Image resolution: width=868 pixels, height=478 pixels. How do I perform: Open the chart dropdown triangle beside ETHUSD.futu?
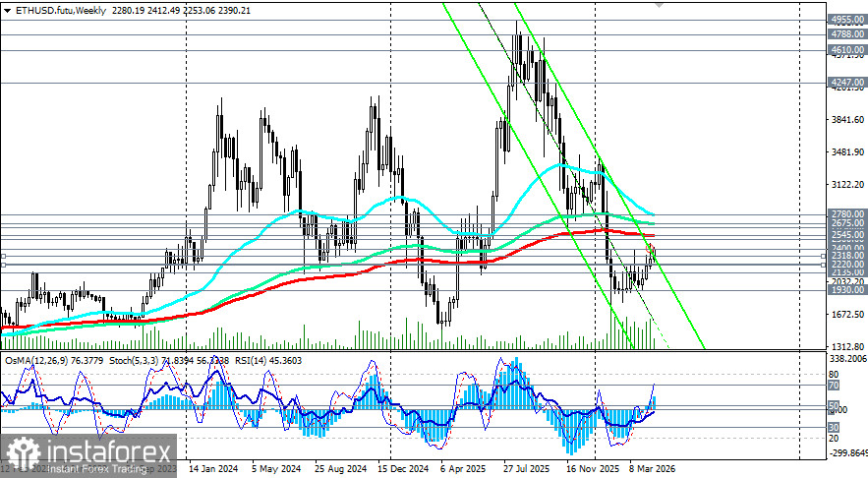pos(7,11)
